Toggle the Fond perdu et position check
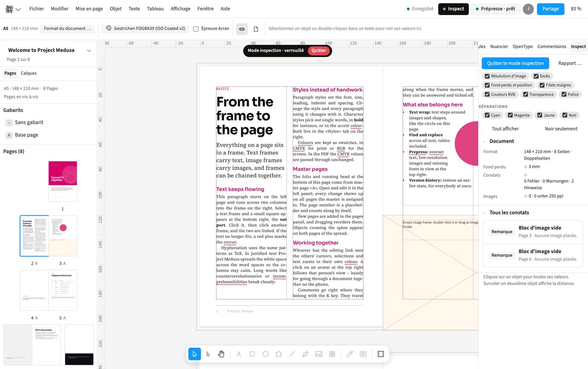The image size is (588, 369). [508, 85]
